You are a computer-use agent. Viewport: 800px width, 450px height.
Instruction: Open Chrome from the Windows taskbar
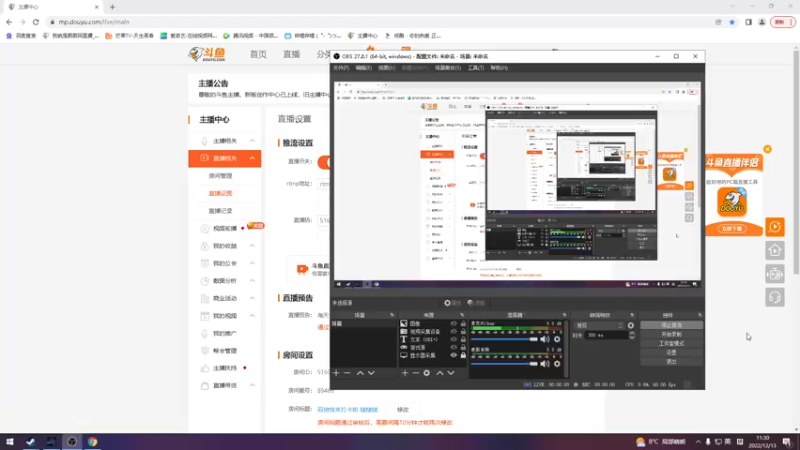(x=92, y=442)
